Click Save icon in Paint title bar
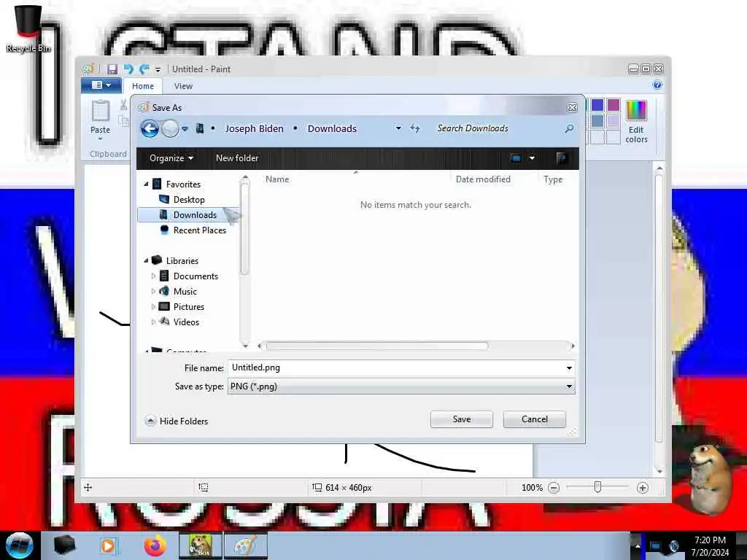747x560 pixels. 112,69
